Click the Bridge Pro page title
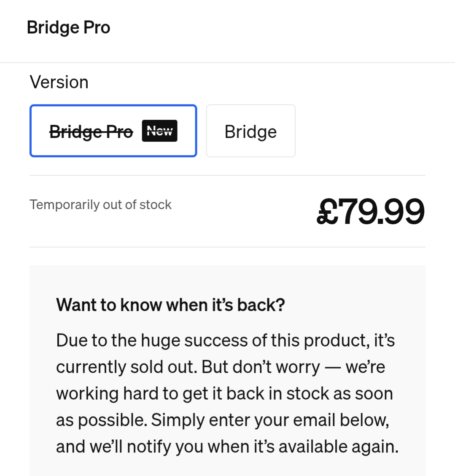This screenshot has height=476, width=455. click(x=68, y=28)
